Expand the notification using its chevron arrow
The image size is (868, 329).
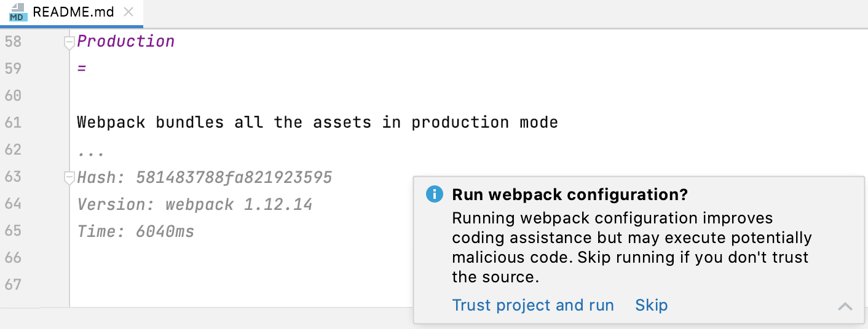[x=845, y=306]
